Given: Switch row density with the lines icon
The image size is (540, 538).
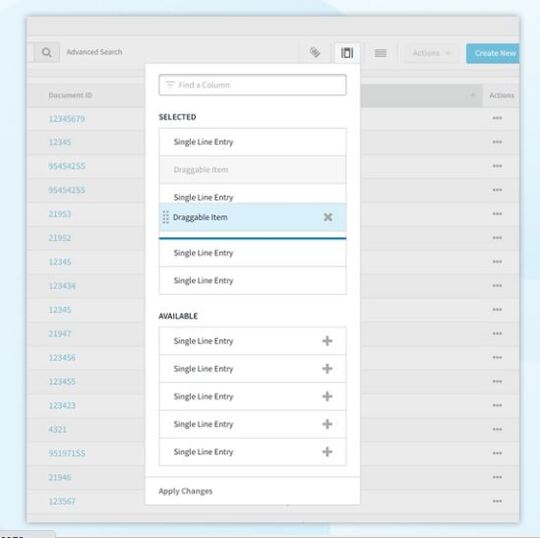Looking at the screenshot, I should [x=381, y=53].
